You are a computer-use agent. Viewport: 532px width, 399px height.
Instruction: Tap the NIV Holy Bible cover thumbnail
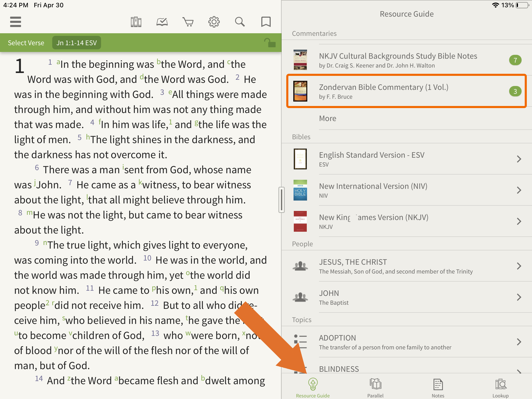300,190
